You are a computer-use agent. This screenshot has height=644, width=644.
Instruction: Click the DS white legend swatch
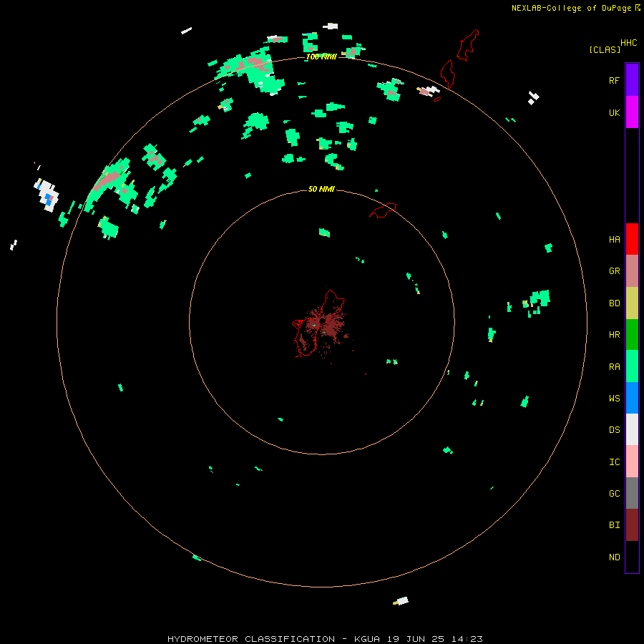632,429
